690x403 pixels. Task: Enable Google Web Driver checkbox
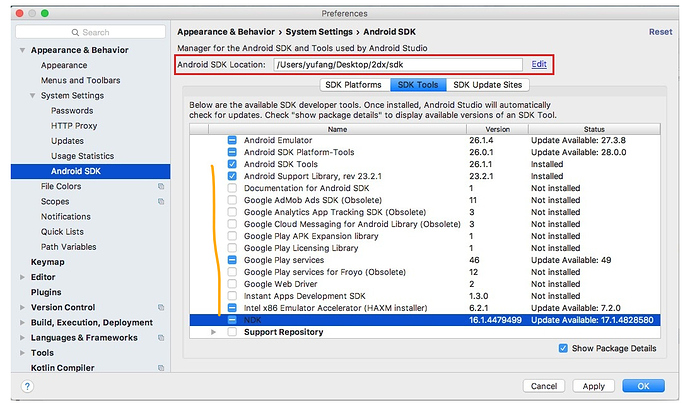point(232,284)
